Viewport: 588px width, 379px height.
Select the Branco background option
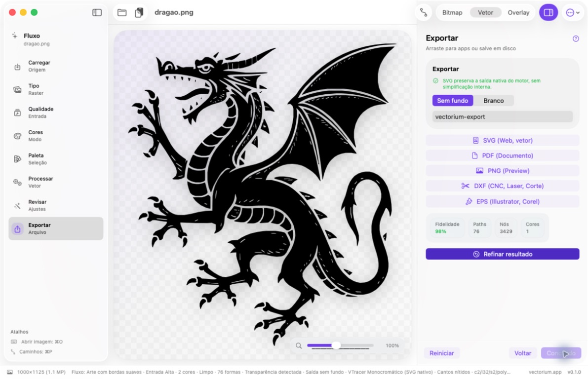(x=494, y=101)
